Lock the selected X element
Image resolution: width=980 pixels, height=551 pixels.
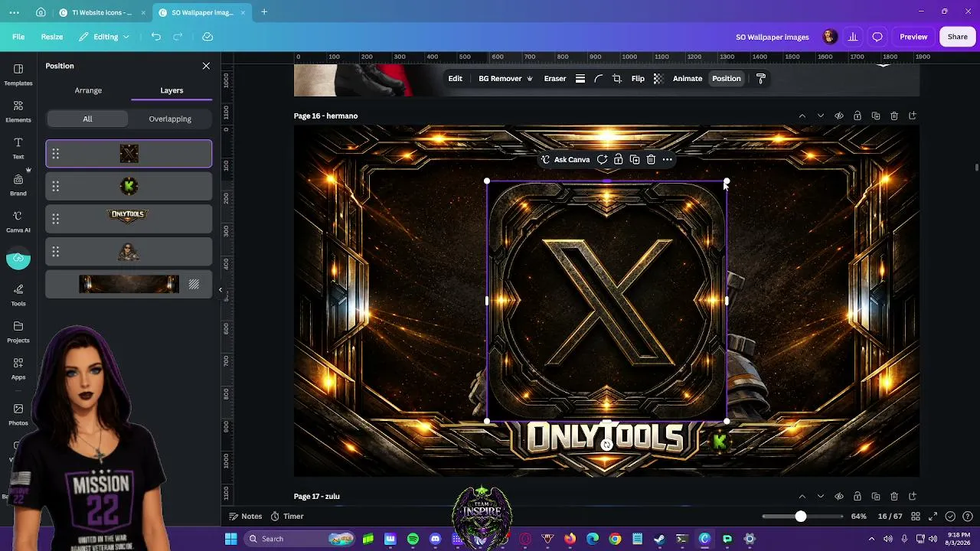point(619,160)
